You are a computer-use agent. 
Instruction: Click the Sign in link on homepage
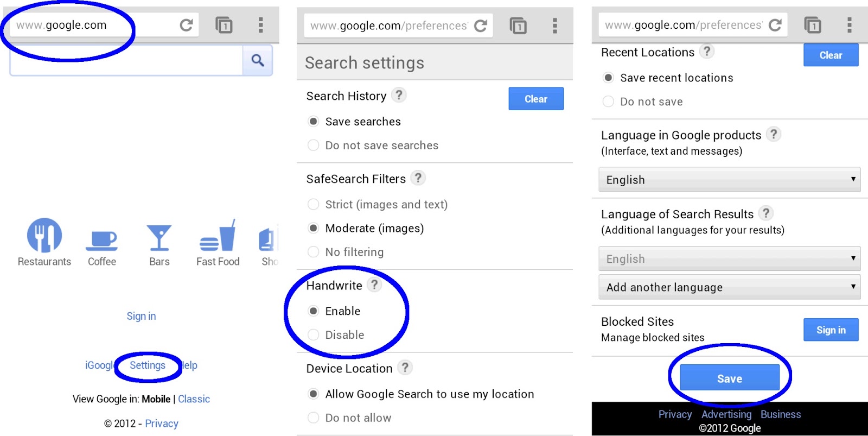click(x=141, y=316)
